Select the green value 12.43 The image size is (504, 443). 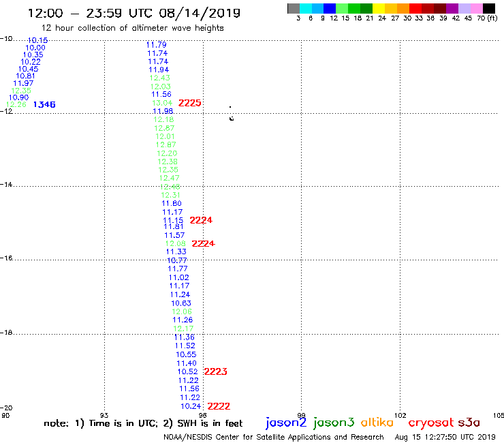click(160, 78)
